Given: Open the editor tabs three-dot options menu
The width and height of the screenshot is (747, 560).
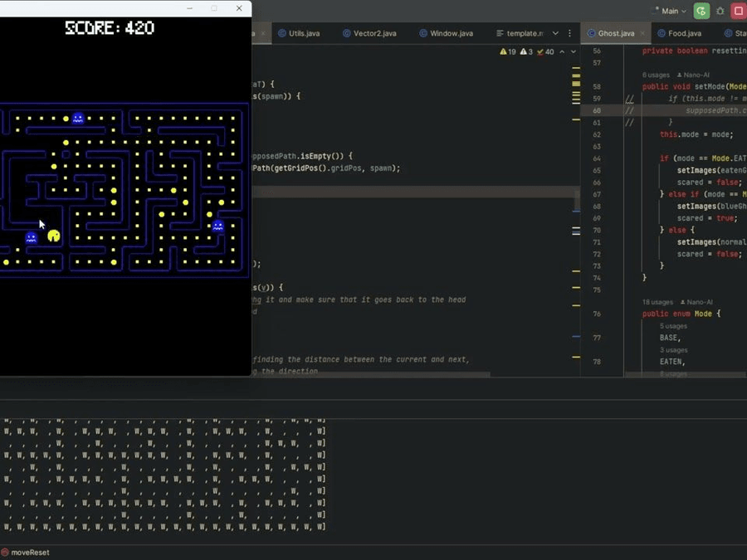Looking at the screenshot, I should (569, 33).
